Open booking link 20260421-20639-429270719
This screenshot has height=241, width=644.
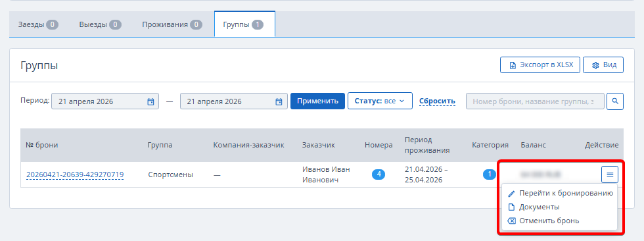pyautogui.click(x=75, y=174)
